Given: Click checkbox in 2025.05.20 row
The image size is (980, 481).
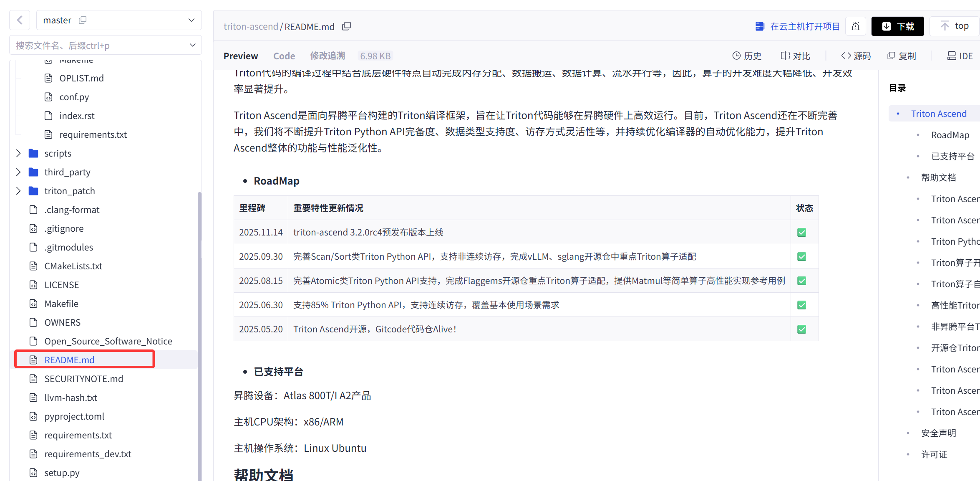Looking at the screenshot, I should (801, 329).
